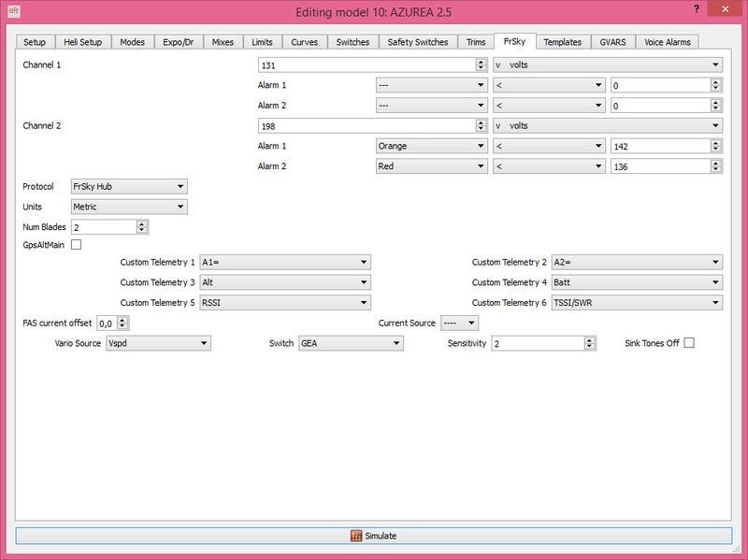The height and width of the screenshot is (560, 748).
Task: Expand the Vario Source dropdown
Action: click(158, 343)
